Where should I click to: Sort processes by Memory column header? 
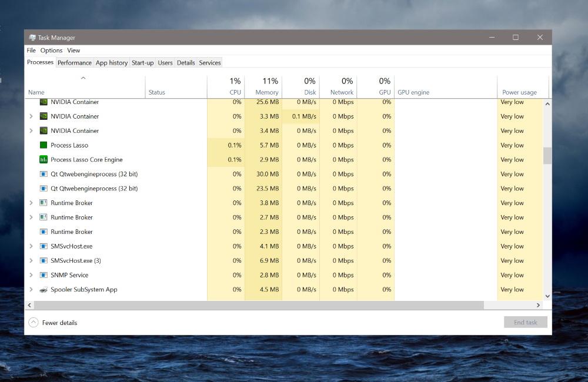[263, 86]
